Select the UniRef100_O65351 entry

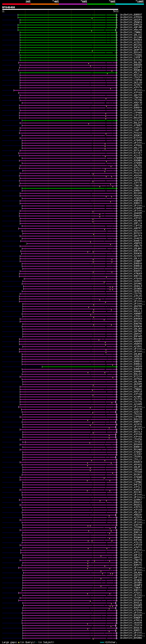tap(131, 180)
